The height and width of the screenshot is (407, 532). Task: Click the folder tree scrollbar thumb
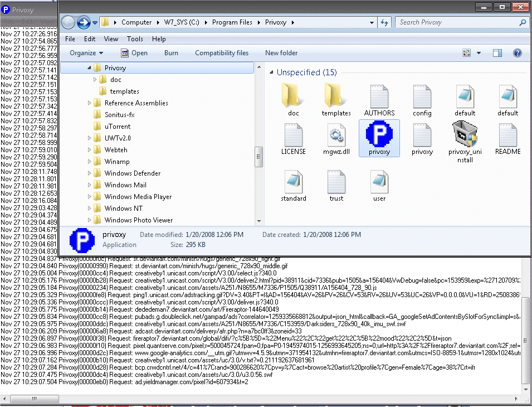pos(258,157)
